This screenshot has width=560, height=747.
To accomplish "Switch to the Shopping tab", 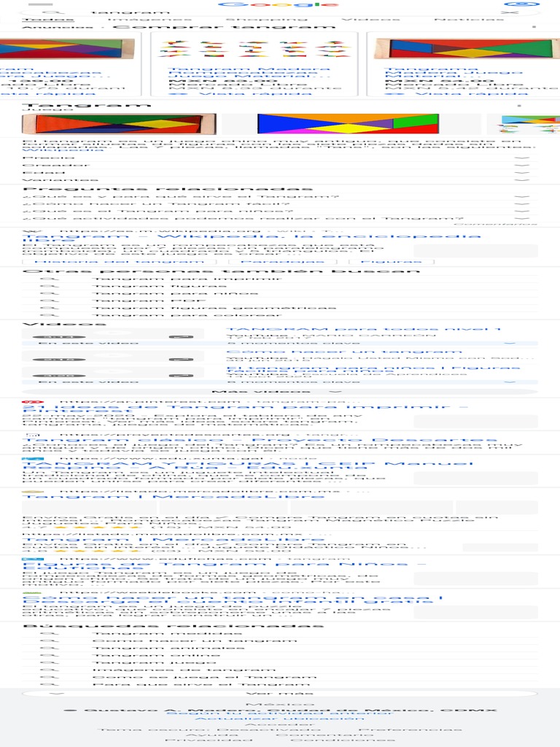I will [267, 20].
